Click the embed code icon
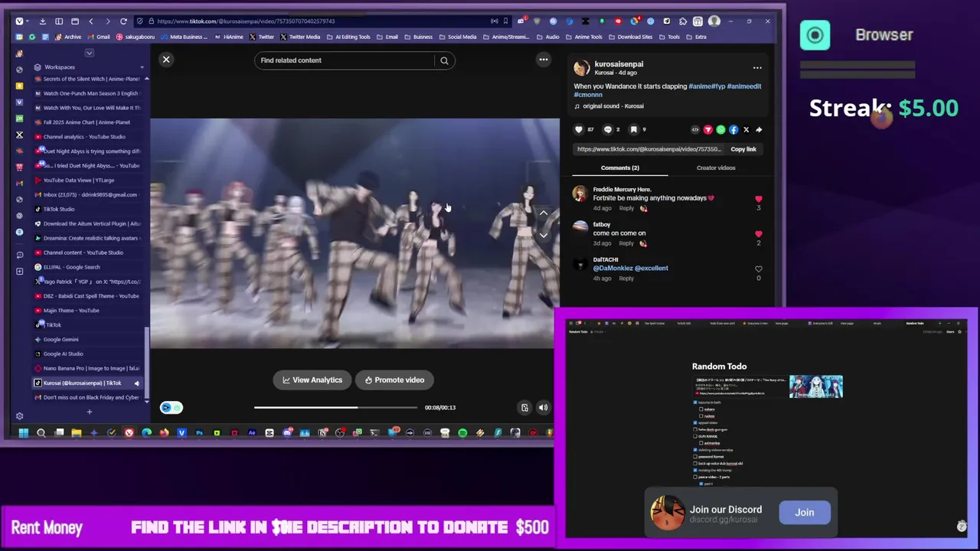Screen dimensions: 980x551 point(695,130)
